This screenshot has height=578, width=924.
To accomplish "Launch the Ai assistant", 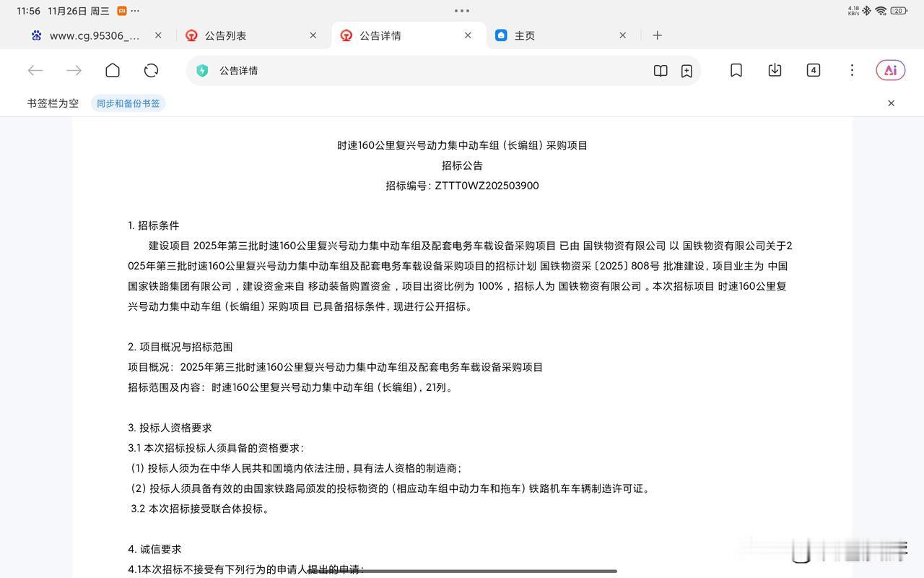I will point(890,70).
